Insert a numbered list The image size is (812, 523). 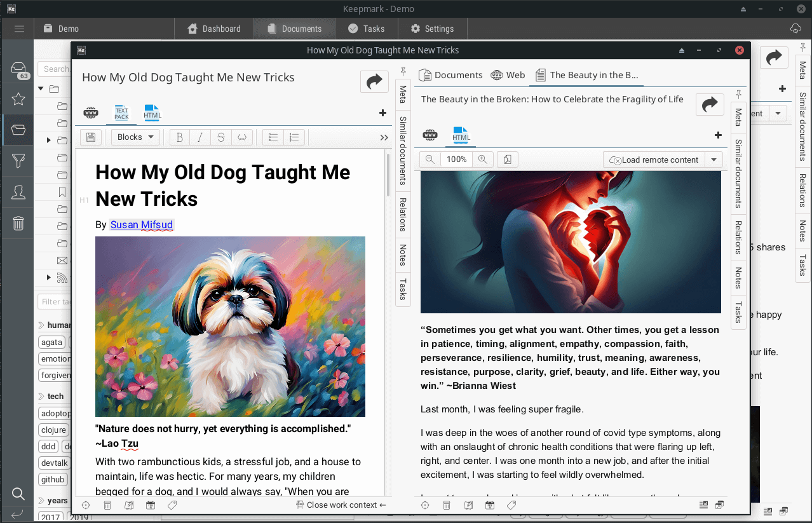(x=294, y=137)
